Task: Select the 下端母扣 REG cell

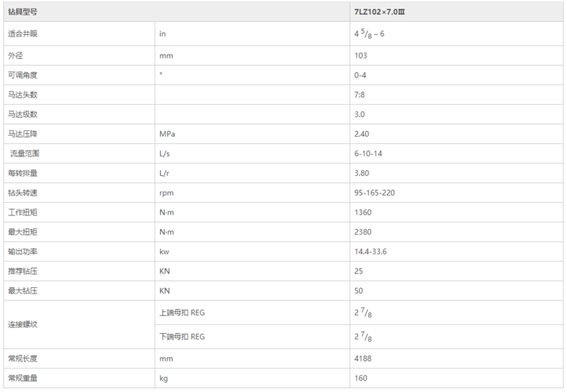Action: point(252,337)
